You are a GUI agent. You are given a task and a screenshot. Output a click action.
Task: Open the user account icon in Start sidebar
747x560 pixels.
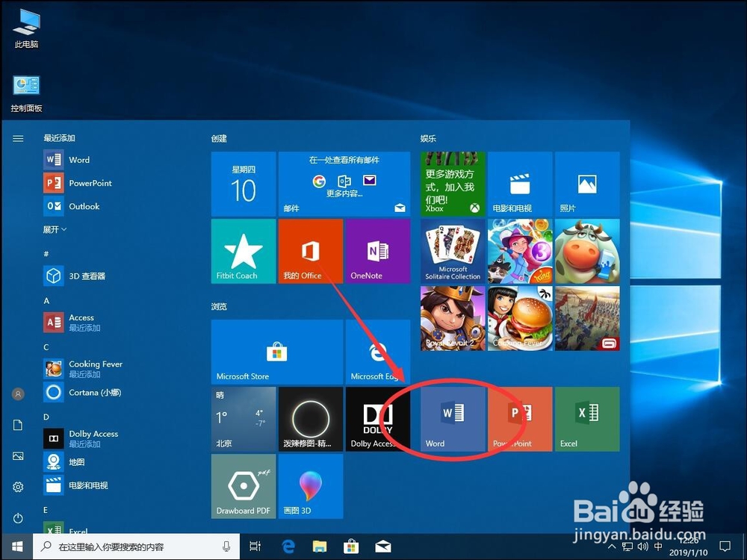point(18,393)
